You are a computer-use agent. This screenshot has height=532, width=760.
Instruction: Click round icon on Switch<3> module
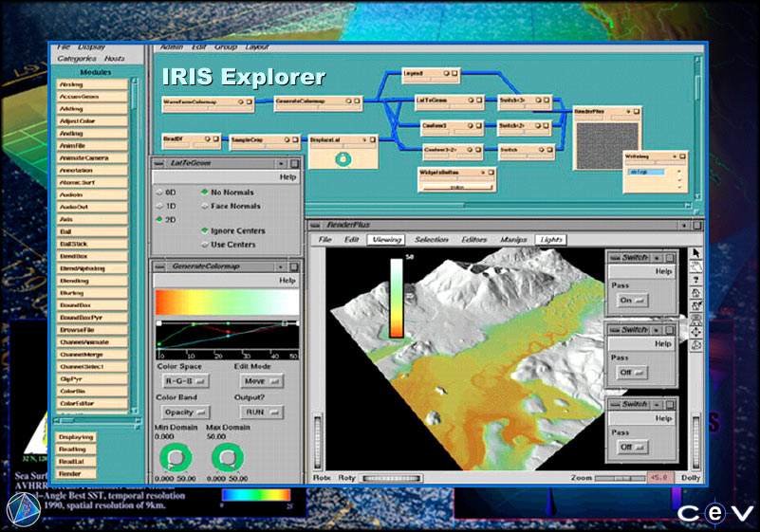tap(538, 100)
